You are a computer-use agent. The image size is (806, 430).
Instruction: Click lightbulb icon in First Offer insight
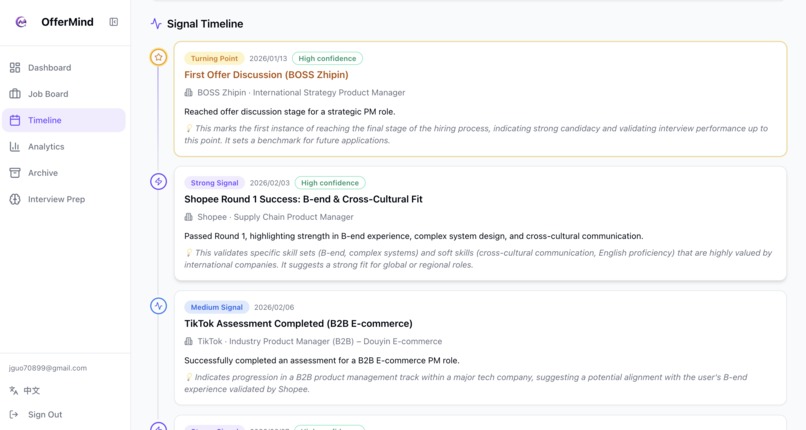[189, 128]
